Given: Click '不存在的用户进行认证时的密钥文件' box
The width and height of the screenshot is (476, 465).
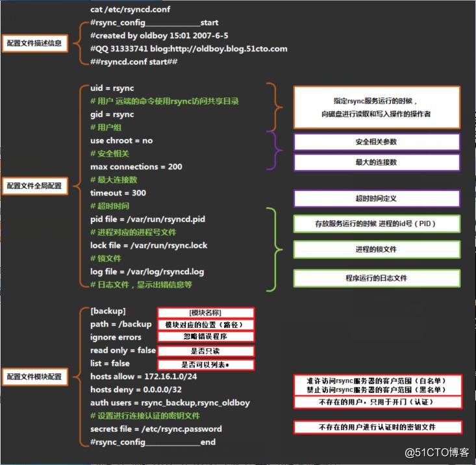Looking at the screenshot, I should (x=377, y=427).
